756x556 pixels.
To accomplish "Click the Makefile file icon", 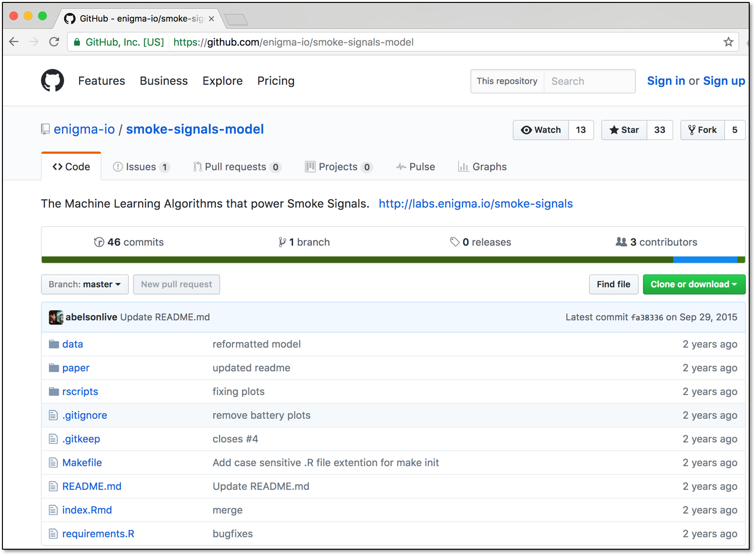I will tap(53, 463).
